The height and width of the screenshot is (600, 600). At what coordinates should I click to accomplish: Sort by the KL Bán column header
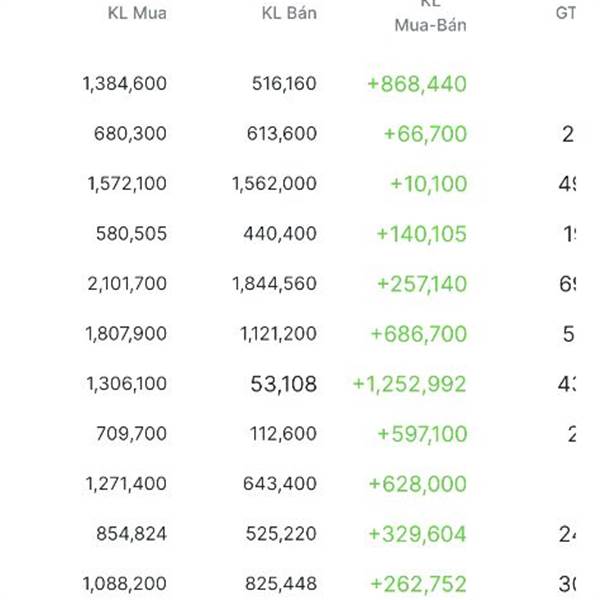289,13
